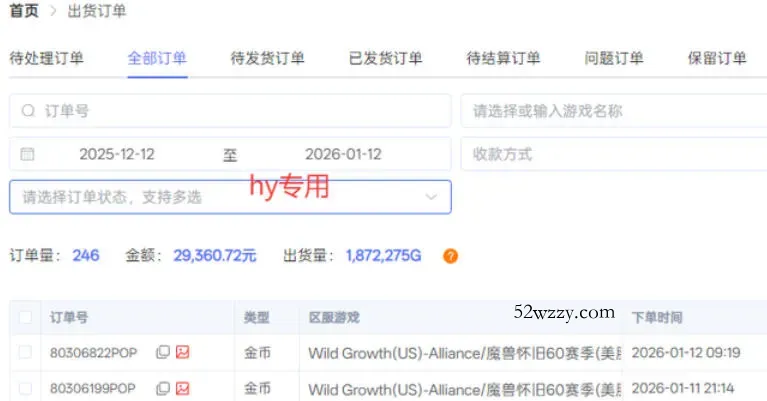Image resolution: width=767 pixels, height=401 pixels.
Task: Switch to 保留订单 tab
Action: (x=717, y=58)
